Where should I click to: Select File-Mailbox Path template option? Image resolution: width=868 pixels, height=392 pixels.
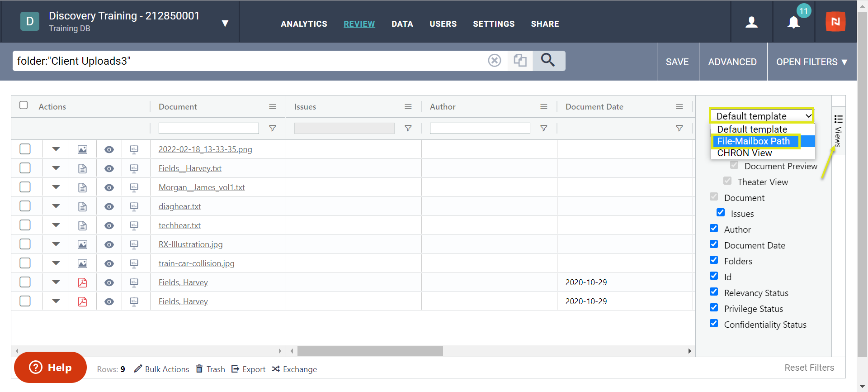tap(763, 141)
